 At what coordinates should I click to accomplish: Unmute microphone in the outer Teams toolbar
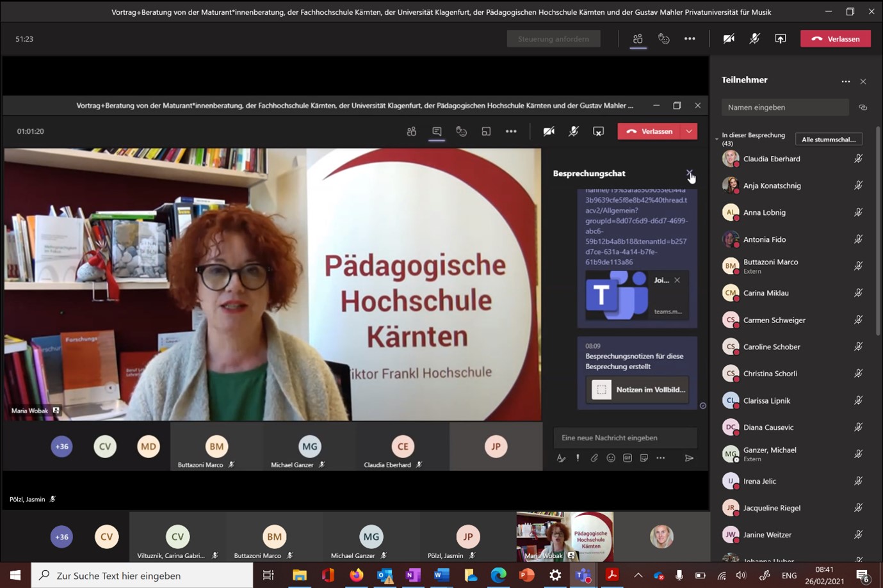[x=754, y=39]
